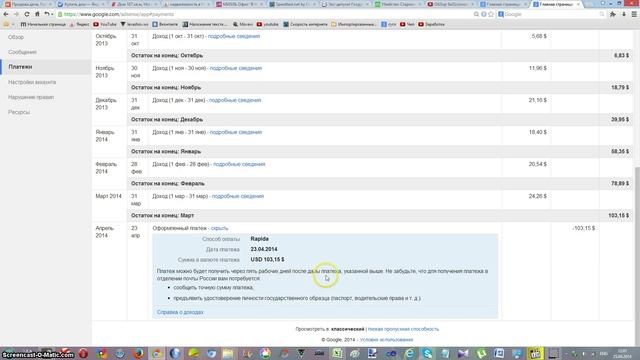Screen dimensions: 640x360
Task: Click the google.com address bar
Action: click(265, 14)
